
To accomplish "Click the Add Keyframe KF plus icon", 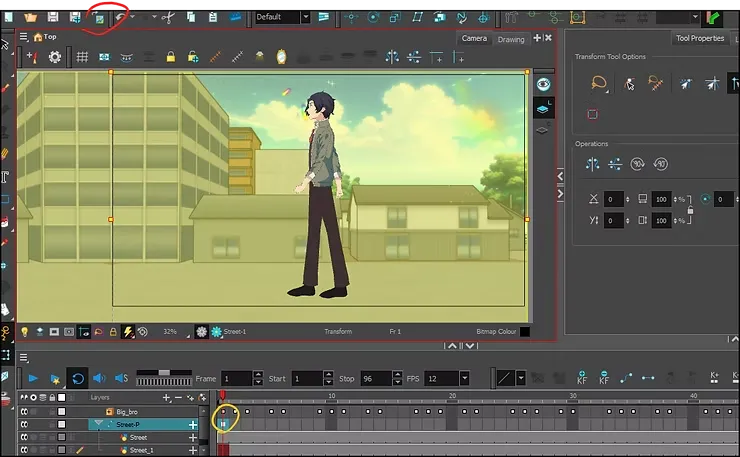I will [581, 378].
